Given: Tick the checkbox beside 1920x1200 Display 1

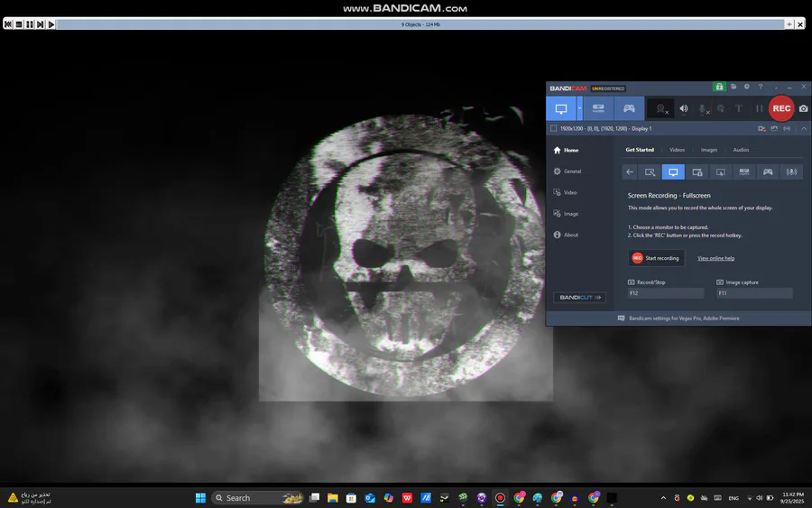Looking at the screenshot, I should point(554,128).
